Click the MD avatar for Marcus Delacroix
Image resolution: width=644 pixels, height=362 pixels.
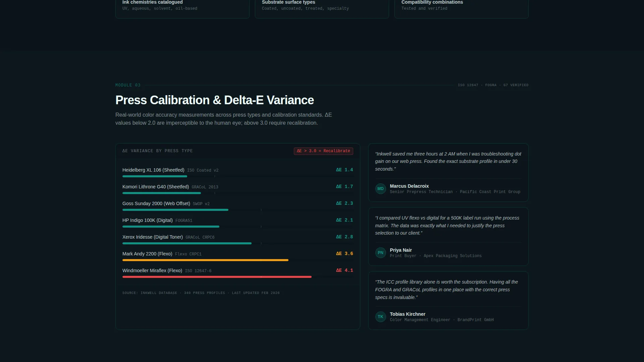[380, 189]
